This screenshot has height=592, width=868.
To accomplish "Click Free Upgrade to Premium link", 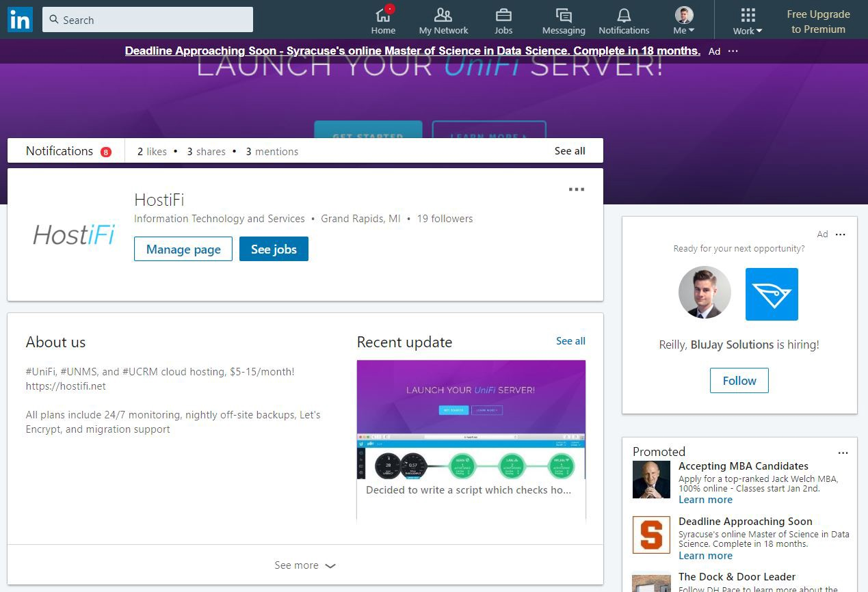I will [x=818, y=21].
